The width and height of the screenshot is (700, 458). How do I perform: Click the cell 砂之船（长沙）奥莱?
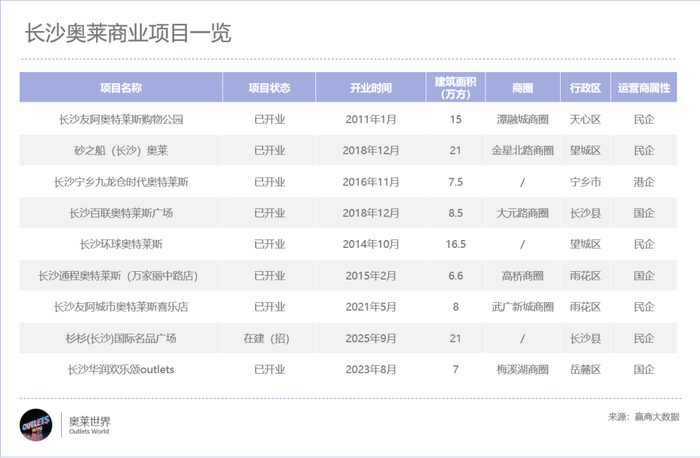point(121,150)
